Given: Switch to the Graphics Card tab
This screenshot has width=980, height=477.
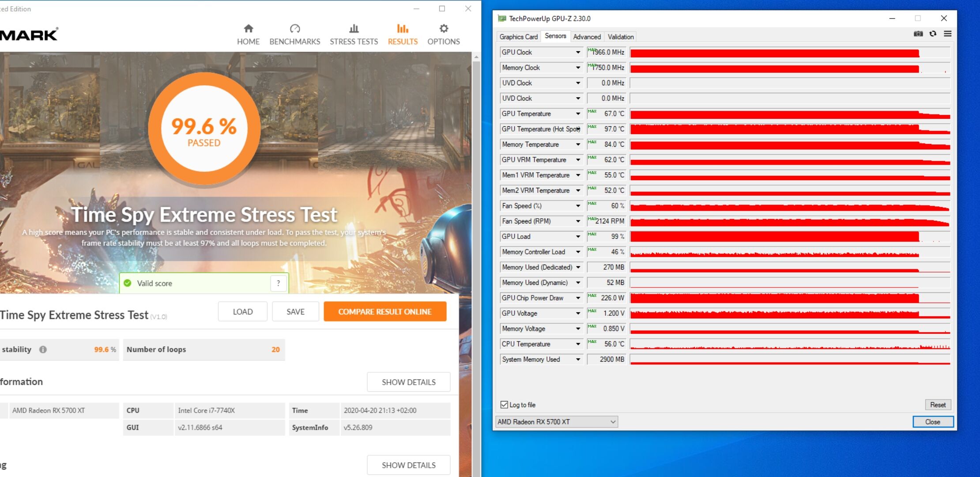Looking at the screenshot, I should 518,37.
